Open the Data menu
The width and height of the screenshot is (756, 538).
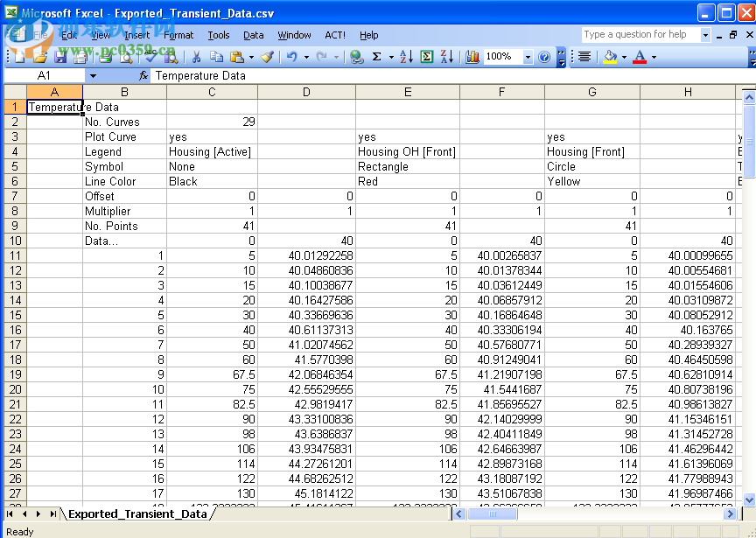253,35
